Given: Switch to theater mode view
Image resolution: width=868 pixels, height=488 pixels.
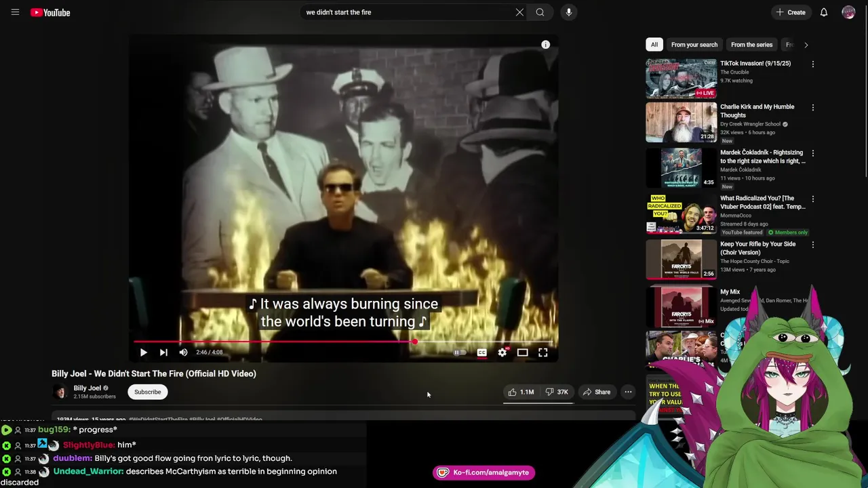Looking at the screenshot, I should coord(522,352).
